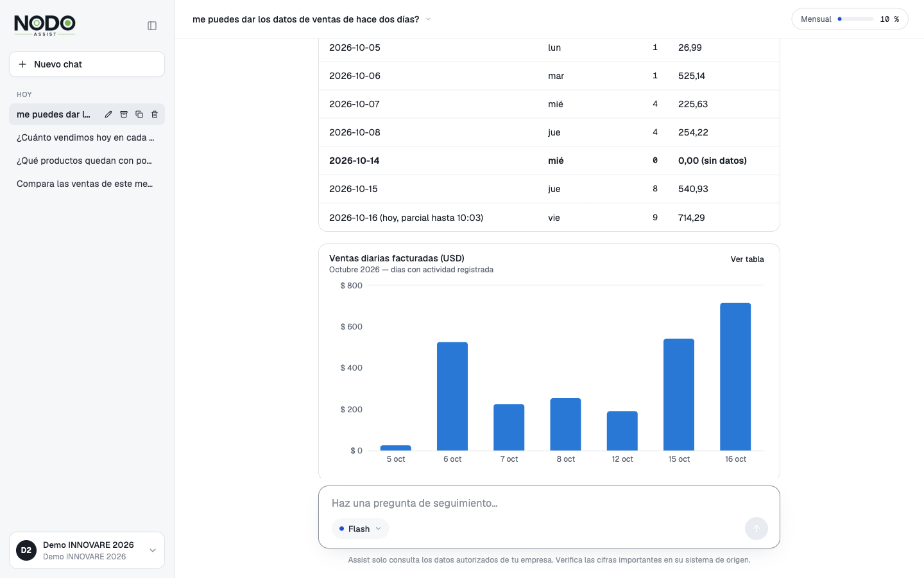Click chart title 'Ventas diarias facturadas (USD)'
The width and height of the screenshot is (924, 578).
click(x=397, y=258)
